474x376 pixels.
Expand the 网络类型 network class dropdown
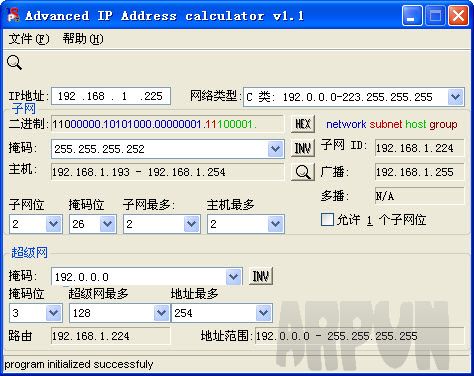coord(456,97)
